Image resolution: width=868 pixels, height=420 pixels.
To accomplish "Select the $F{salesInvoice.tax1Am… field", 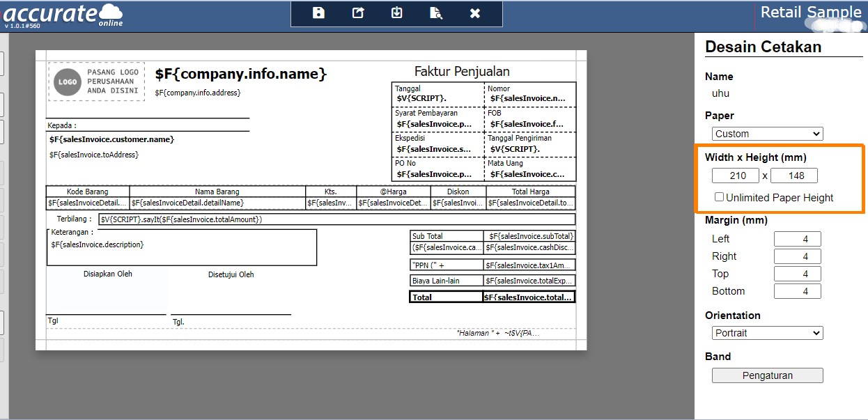I will click(x=529, y=265).
